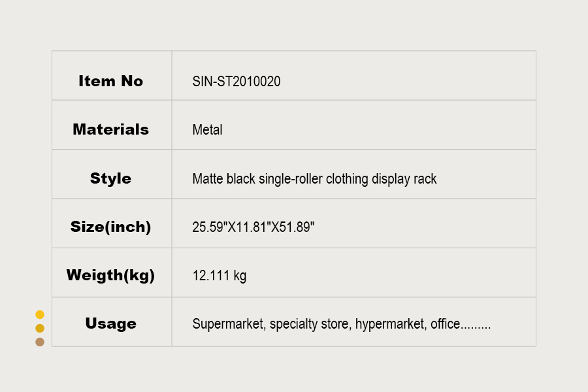Image resolution: width=588 pixels, height=392 pixels.
Task: Click the bottom brown dot
Action: [x=40, y=342]
